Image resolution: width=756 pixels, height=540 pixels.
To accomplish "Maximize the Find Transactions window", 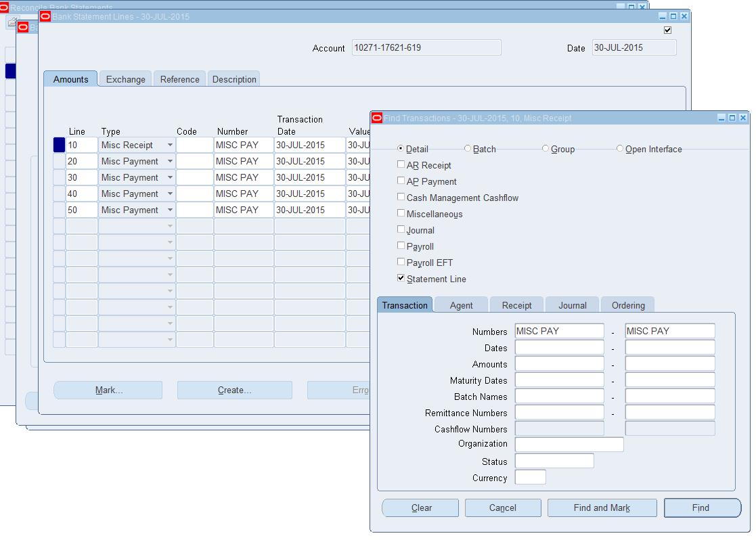I will [732, 118].
